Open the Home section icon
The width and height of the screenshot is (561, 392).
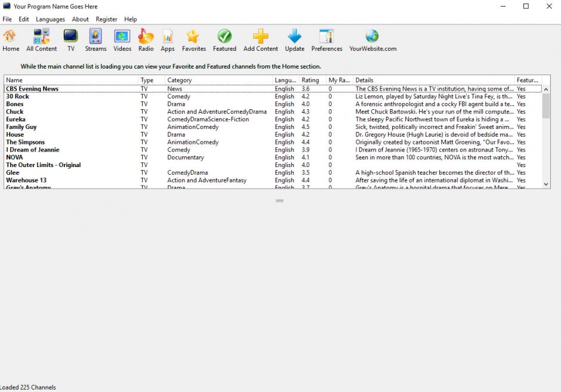point(10,36)
